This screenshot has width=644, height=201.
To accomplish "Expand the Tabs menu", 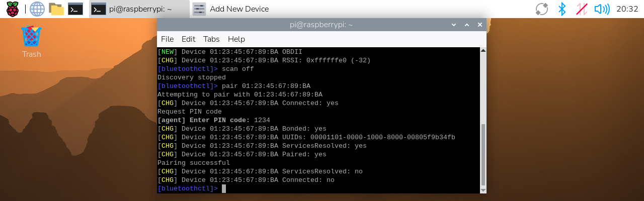I will pyautogui.click(x=211, y=39).
